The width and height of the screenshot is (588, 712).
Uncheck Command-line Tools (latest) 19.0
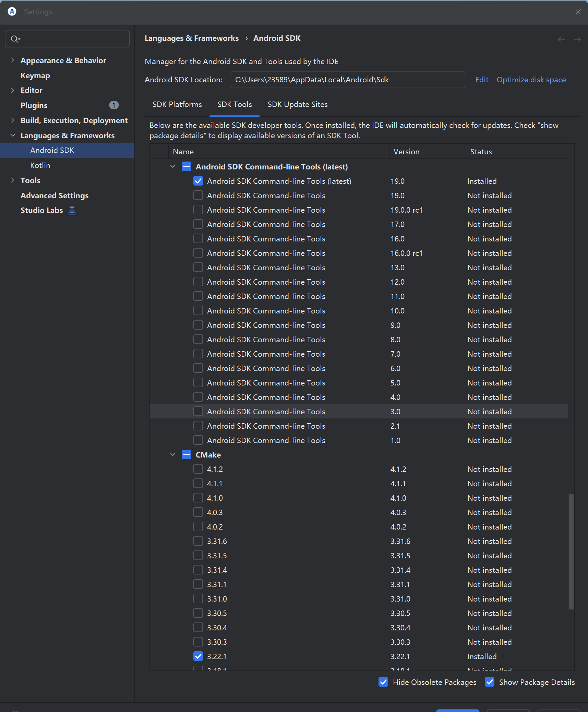[198, 181]
